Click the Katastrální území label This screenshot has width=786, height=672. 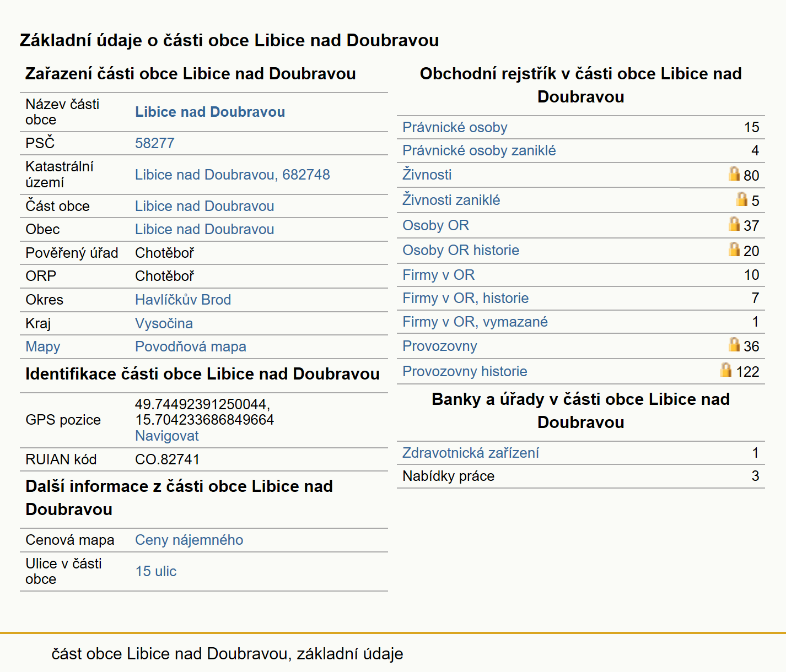click(x=60, y=175)
